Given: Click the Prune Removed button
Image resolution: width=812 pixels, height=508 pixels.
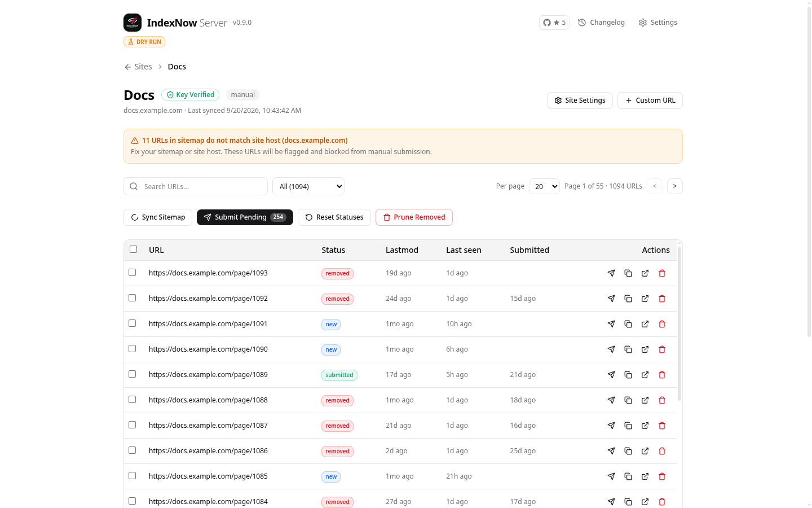Looking at the screenshot, I should pyautogui.click(x=414, y=217).
